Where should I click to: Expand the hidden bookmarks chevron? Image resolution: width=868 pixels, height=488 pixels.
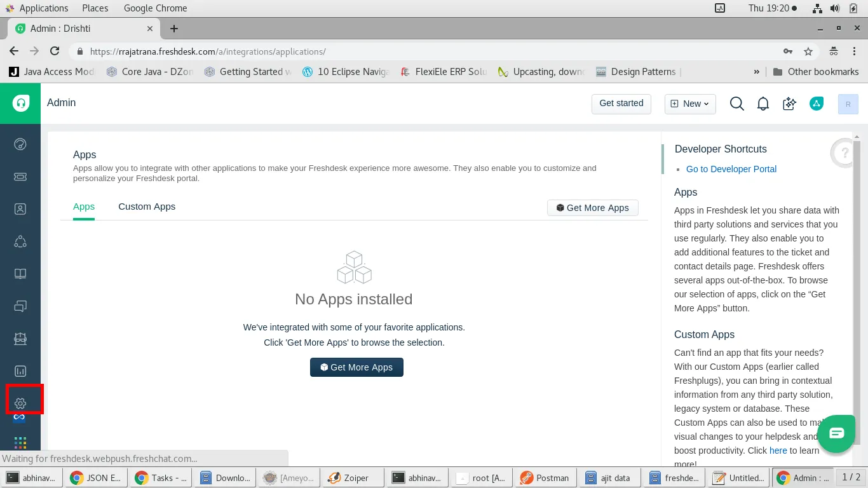[757, 72]
